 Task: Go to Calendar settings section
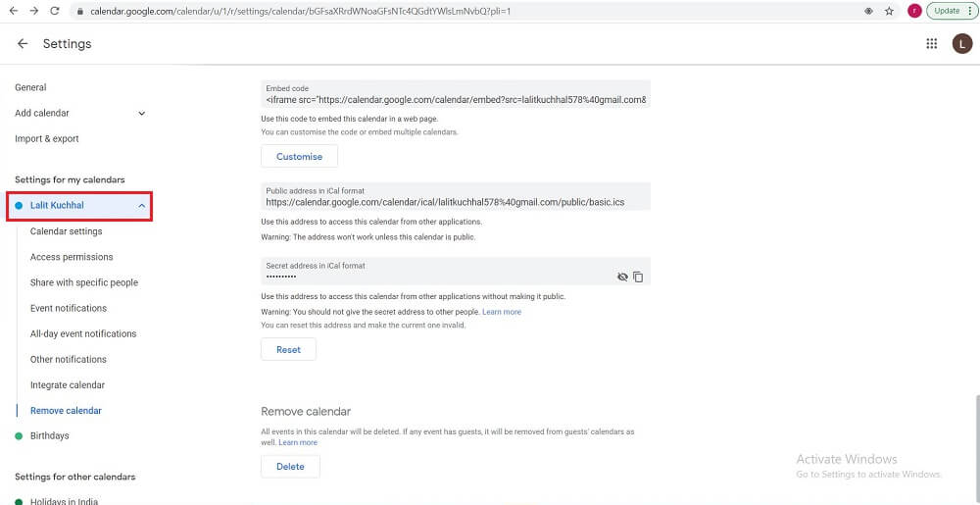67,231
